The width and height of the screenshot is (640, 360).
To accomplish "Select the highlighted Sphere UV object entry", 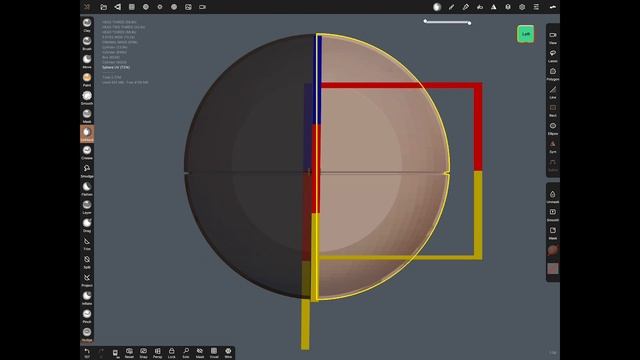I will pos(116,67).
